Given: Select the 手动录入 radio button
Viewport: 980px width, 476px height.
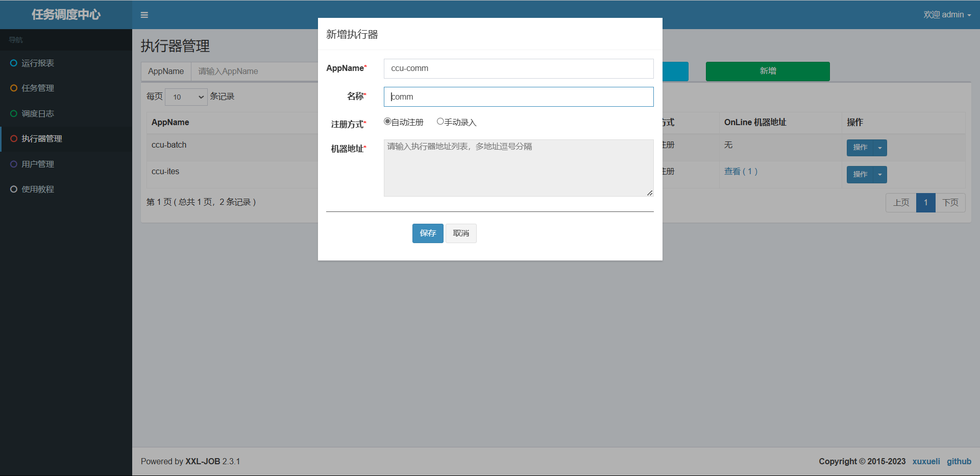Looking at the screenshot, I should click(440, 122).
